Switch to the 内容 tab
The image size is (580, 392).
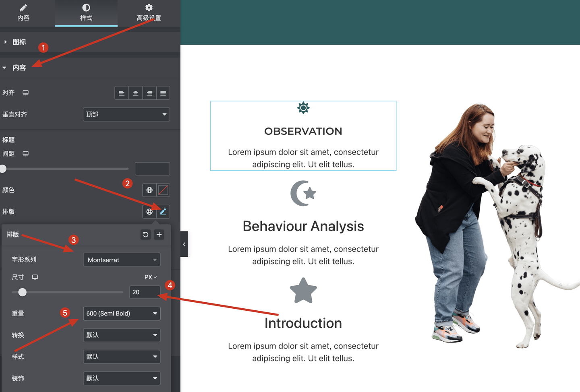coord(23,13)
